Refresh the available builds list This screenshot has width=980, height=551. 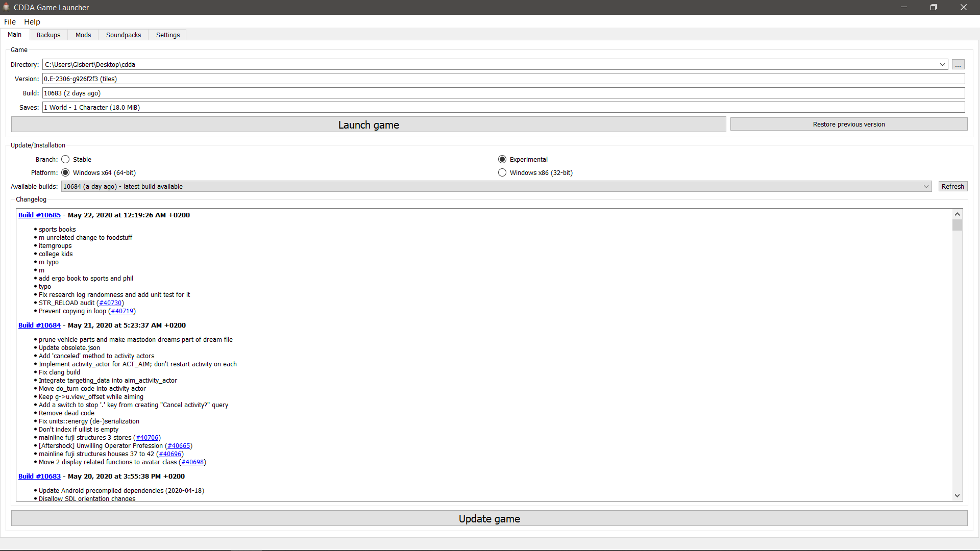coord(952,187)
